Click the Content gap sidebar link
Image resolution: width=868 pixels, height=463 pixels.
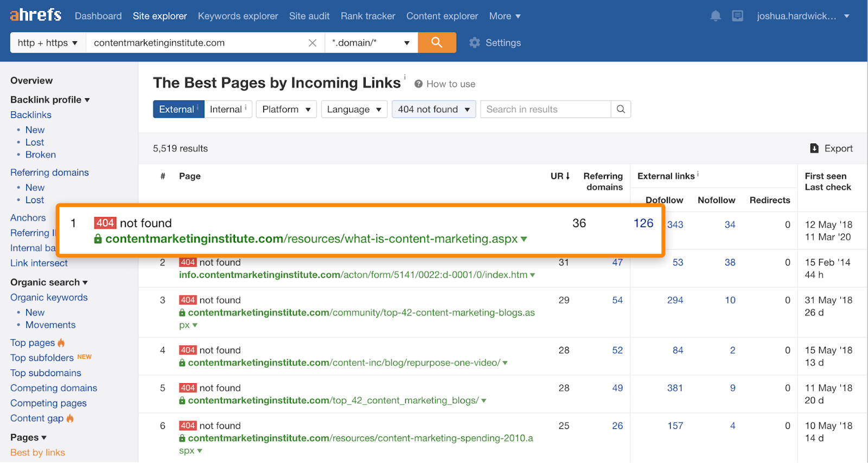click(x=37, y=418)
